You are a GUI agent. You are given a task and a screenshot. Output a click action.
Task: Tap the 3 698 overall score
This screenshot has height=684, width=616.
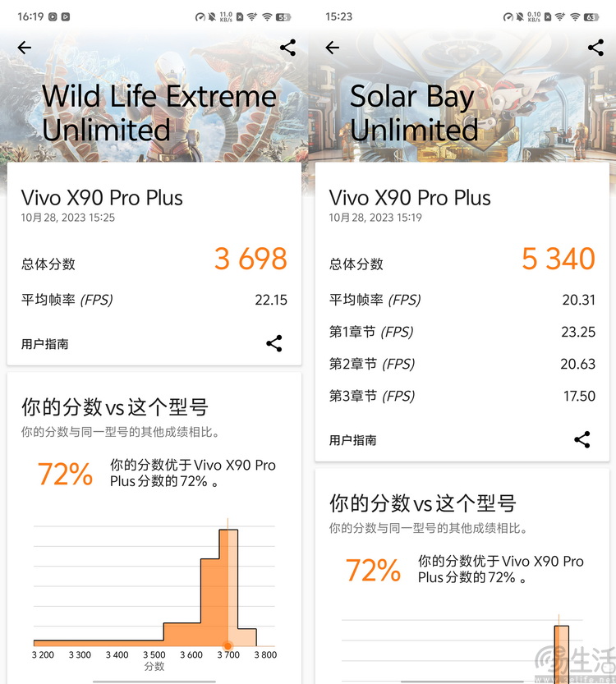[251, 259]
